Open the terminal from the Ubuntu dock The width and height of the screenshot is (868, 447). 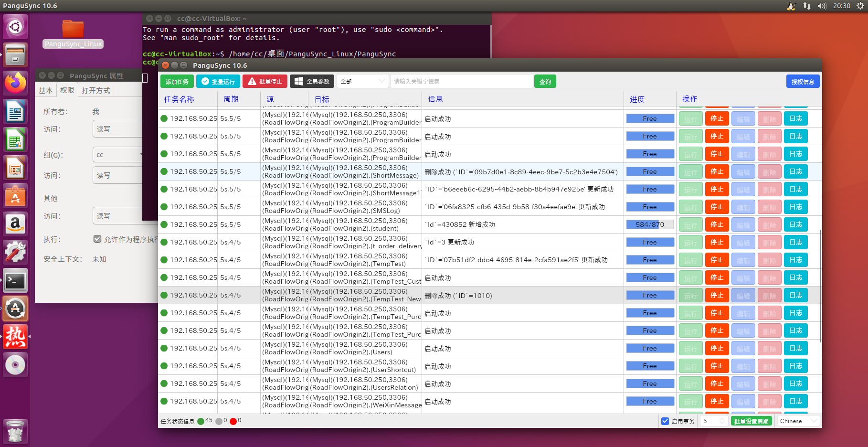(x=15, y=281)
